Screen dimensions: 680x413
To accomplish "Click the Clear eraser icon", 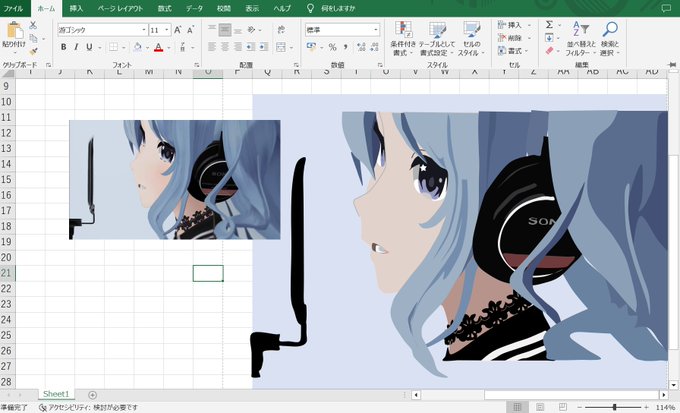I will 549,51.
